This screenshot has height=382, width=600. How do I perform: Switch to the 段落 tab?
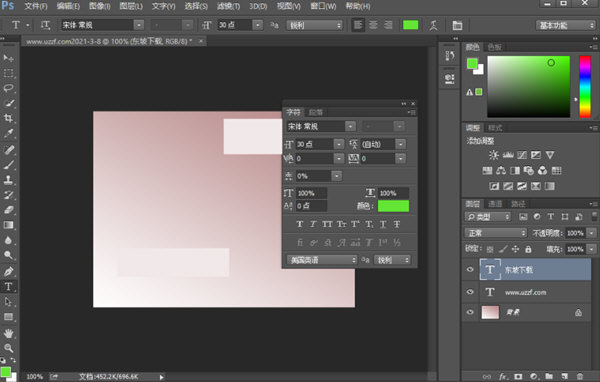tap(316, 112)
